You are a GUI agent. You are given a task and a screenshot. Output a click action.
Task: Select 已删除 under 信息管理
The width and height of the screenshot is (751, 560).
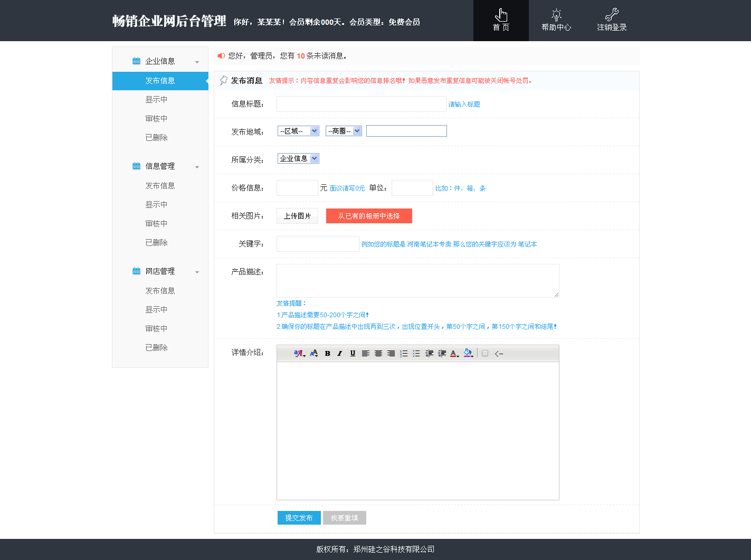click(x=157, y=243)
